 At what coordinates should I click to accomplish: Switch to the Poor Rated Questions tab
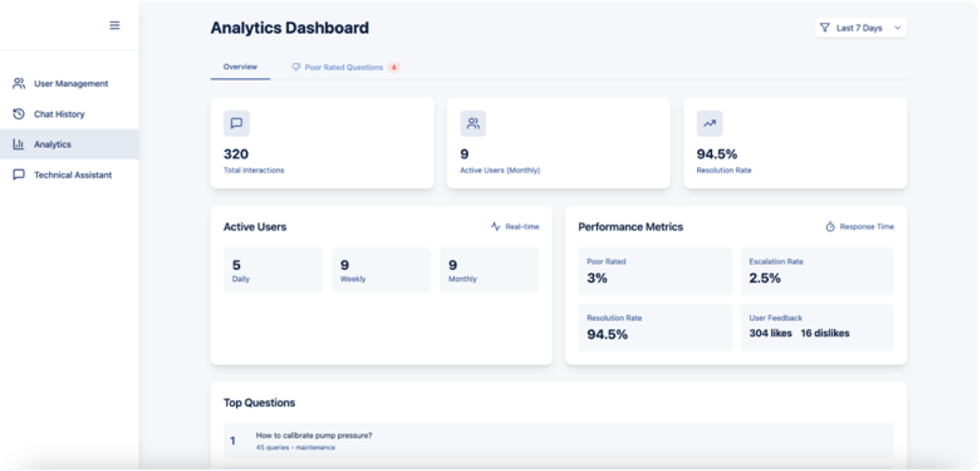pos(342,67)
